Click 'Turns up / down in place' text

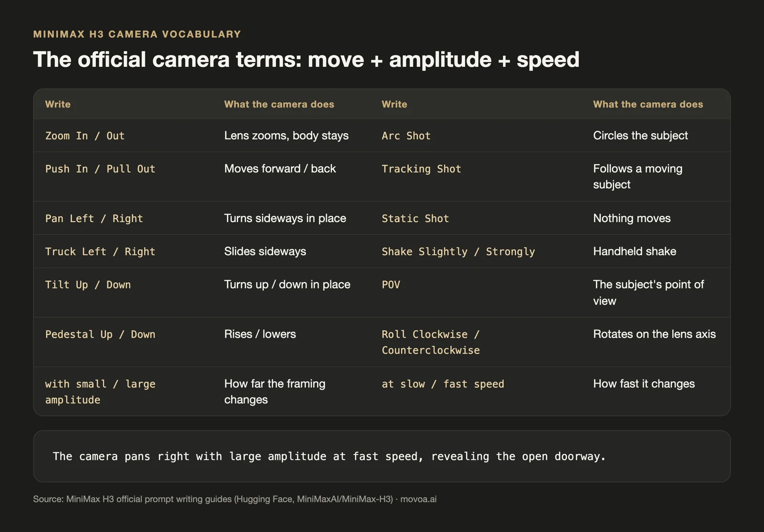point(287,285)
